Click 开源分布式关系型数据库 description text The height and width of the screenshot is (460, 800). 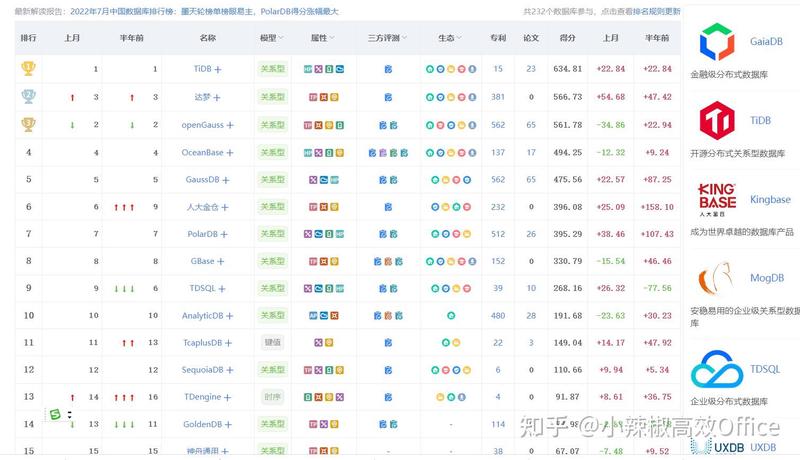click(737, 154)
